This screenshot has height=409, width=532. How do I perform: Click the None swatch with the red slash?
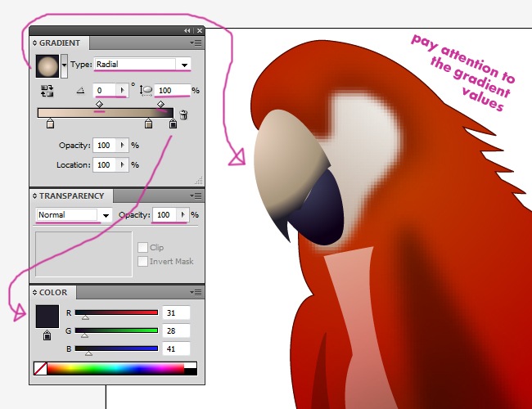point(40,368)
